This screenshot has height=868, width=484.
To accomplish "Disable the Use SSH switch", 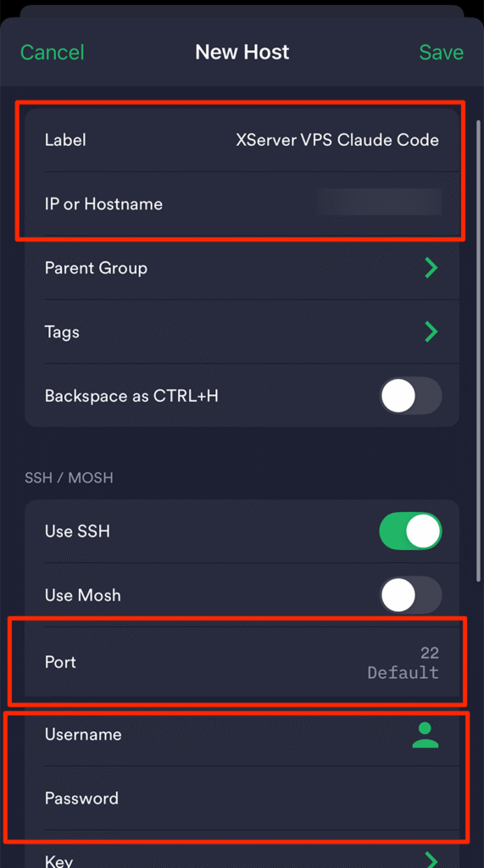I will tap(411, 531).
